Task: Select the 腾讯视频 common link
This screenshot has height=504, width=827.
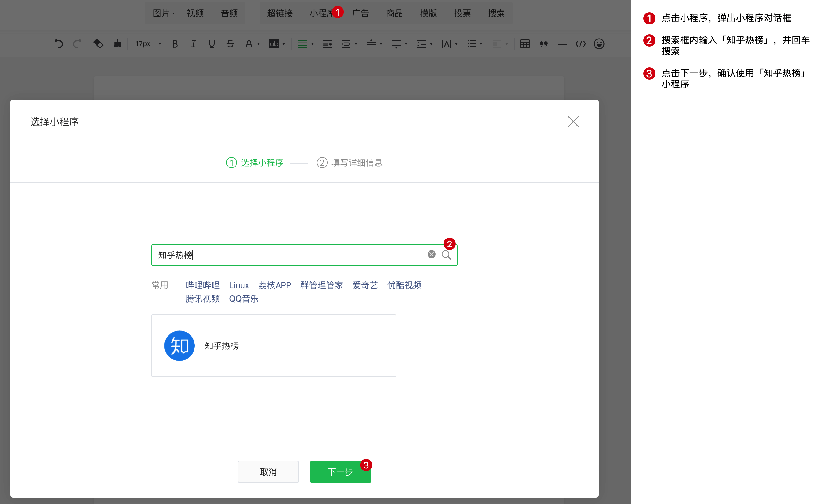Action: (202, 299)
